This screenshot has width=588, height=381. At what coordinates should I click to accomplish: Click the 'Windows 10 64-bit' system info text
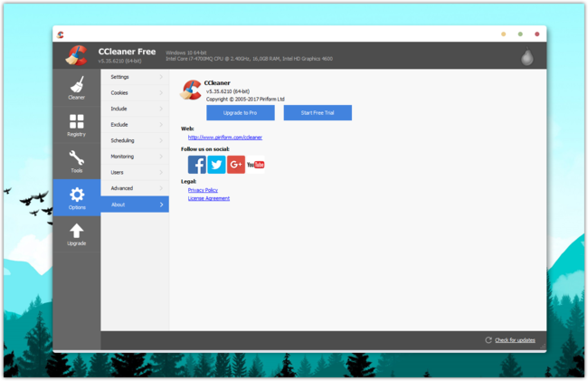point(186,52)
